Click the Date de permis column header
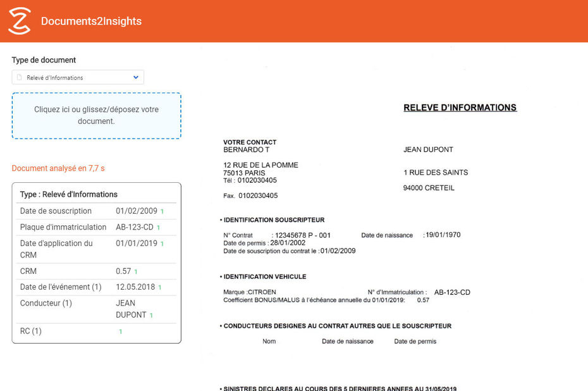The height and width of the screenshot is (391, 588). click(415, 341)
